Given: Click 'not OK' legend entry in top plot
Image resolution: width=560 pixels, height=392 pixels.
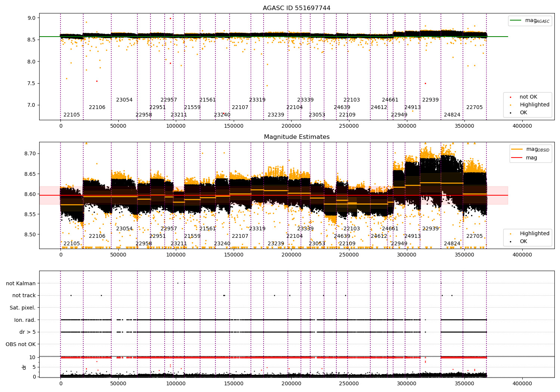Looking at the screenshot, I should 528,97.
